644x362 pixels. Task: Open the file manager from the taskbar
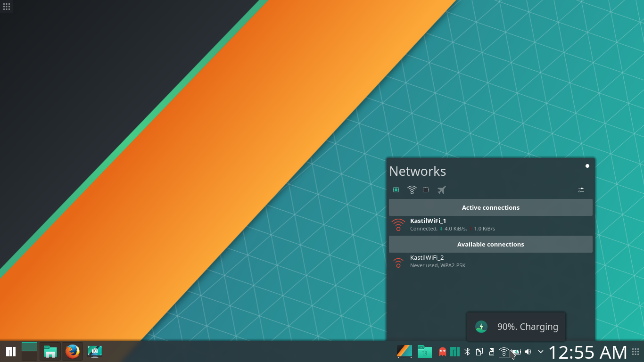tap(50, 352)
